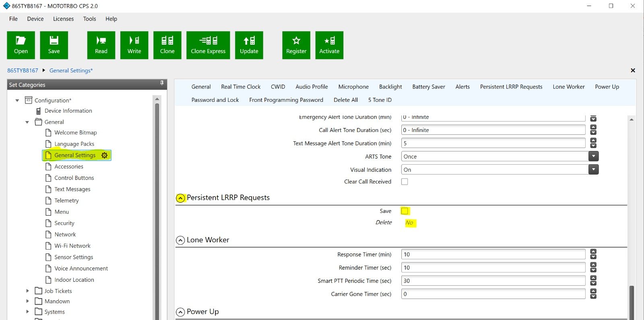Click the gear icon beside General Settings

coord(105,155)
